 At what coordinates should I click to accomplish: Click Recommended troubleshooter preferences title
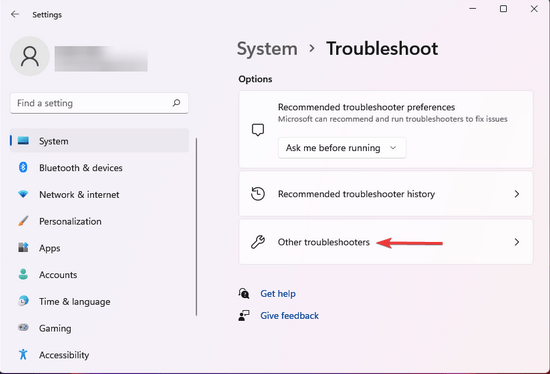pos(366,107)
